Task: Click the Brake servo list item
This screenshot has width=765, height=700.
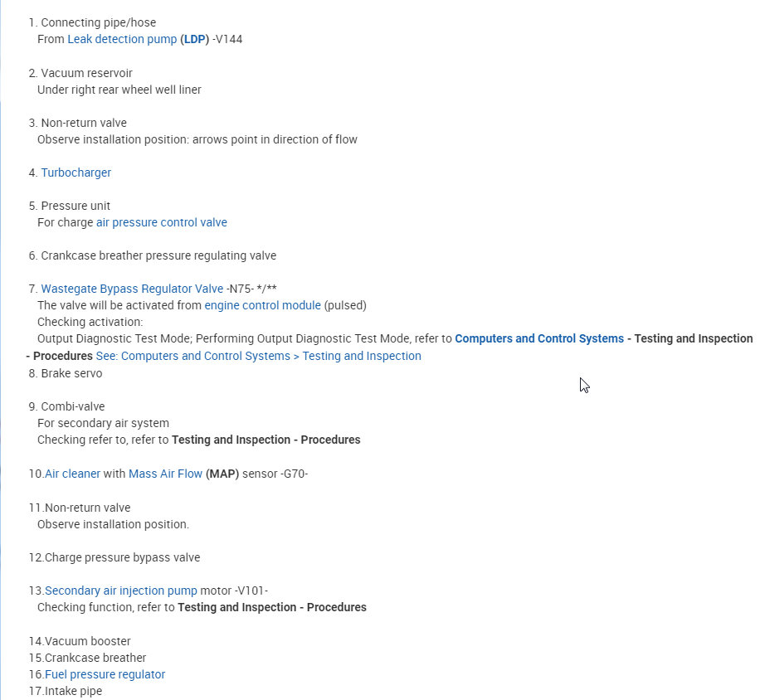Action: (x=71, y=373)
